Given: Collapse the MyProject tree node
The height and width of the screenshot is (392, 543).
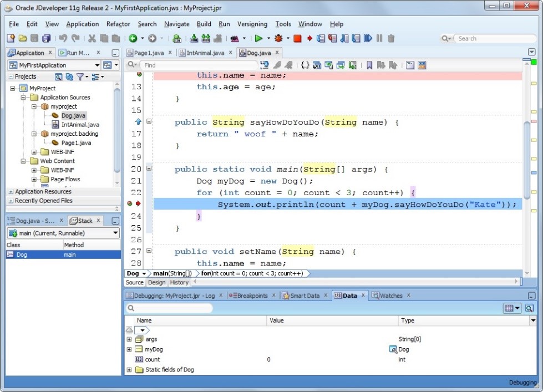Looking at the screenshot, I should 13,88.
